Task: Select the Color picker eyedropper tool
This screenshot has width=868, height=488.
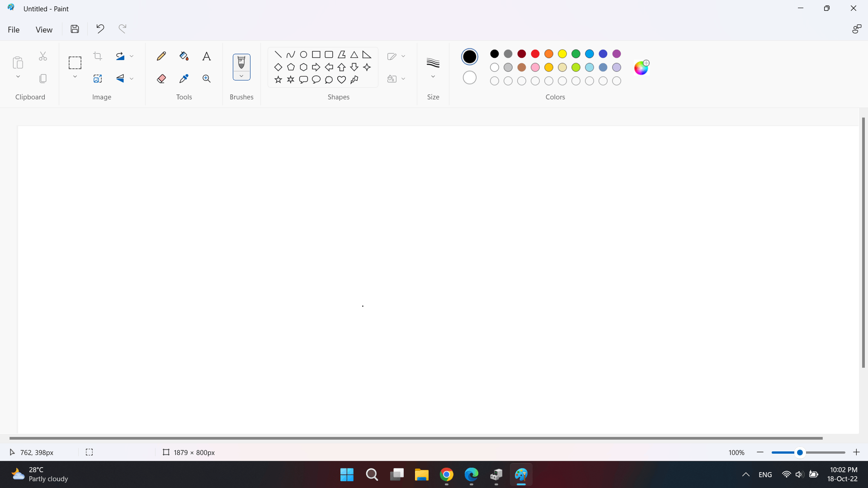Action: [184, 79]
